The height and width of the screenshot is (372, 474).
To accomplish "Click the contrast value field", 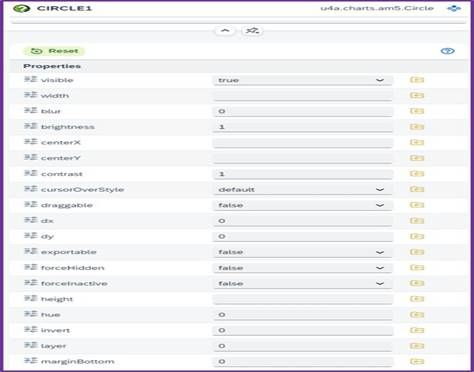I will (303, 174).
